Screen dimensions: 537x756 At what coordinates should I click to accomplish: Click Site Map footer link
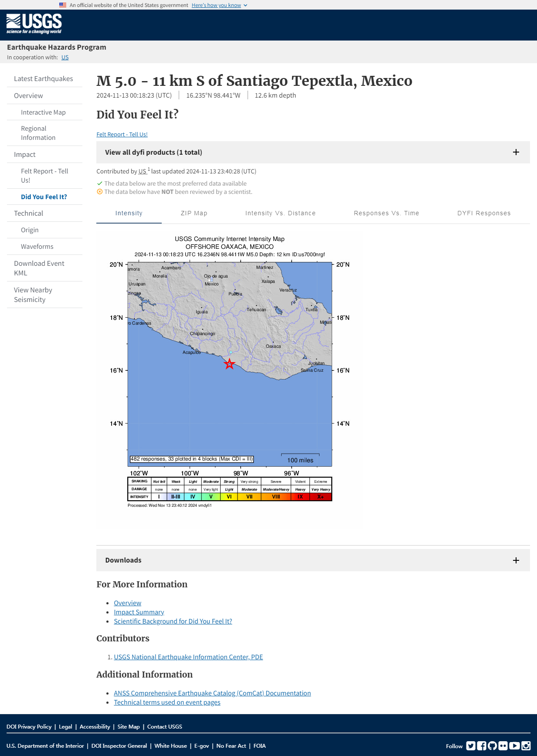coord(129,727)
